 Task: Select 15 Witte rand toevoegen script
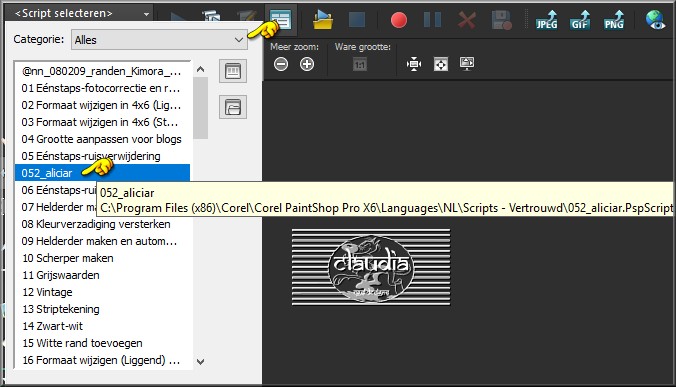[x=103, y=343]
